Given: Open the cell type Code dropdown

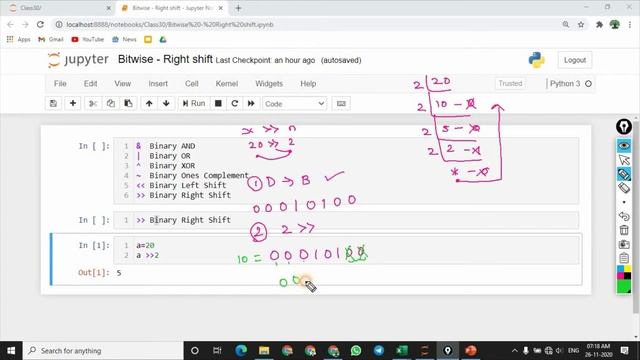Looking at the screenshot, I should (x=294, y=104).
